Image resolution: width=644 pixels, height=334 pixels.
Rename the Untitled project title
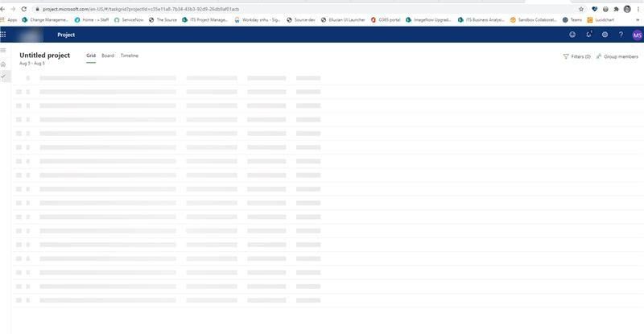pos(45,55)
